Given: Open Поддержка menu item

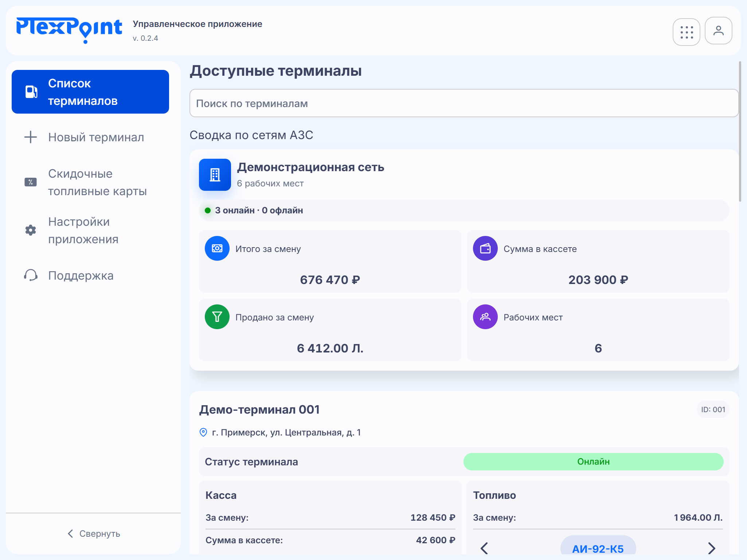Looking at the screenshot, I should click(x=90, y=275).
